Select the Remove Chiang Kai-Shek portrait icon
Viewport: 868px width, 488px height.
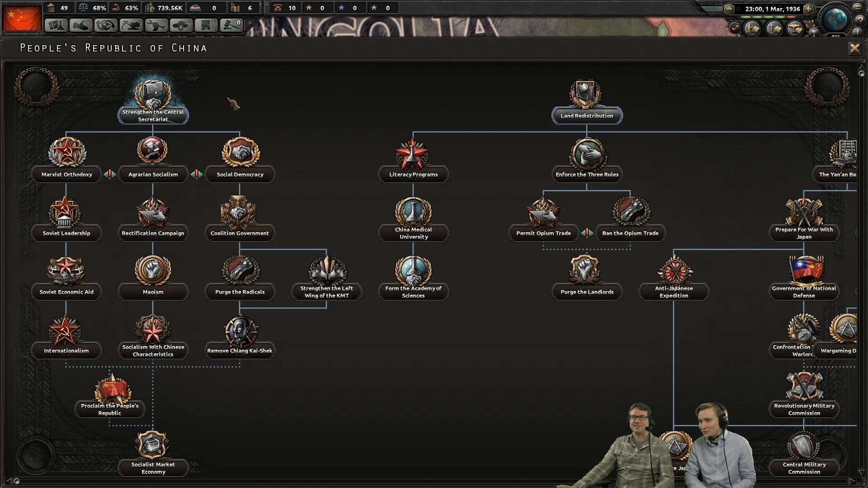(240, 331)
